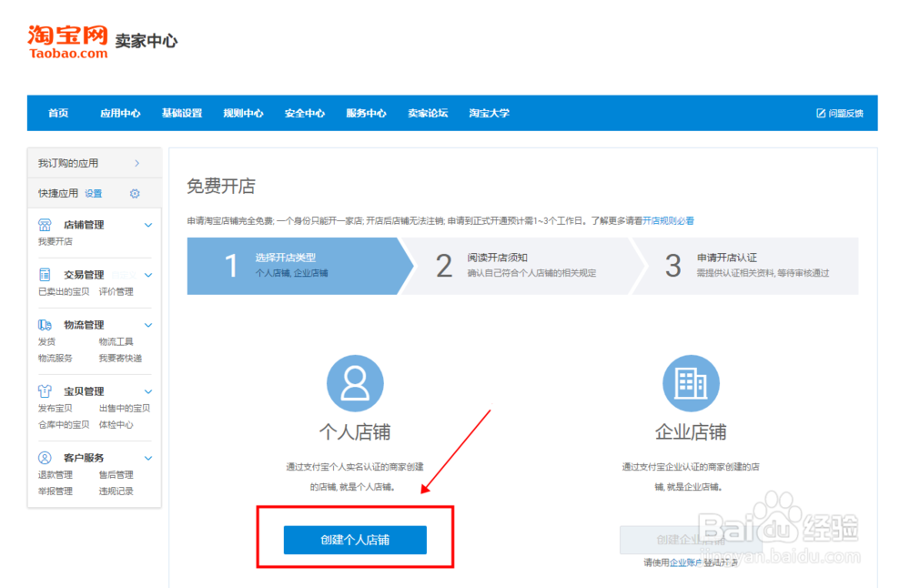Click the 个人店铺 person avatar icon

pyautogui.click(x=355, y=383)
